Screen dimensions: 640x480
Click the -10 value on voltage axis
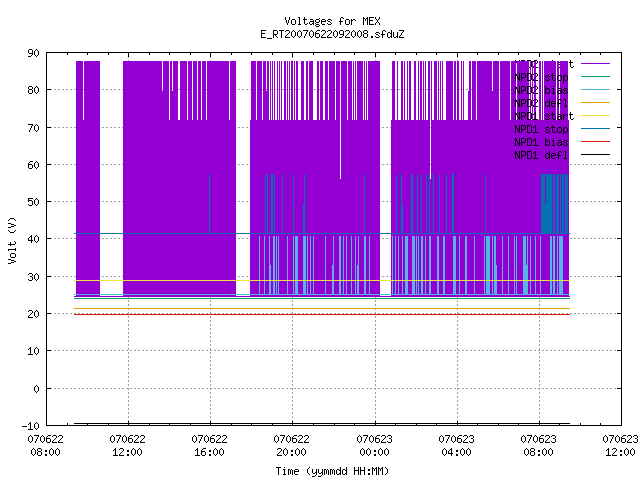(31, 426)
